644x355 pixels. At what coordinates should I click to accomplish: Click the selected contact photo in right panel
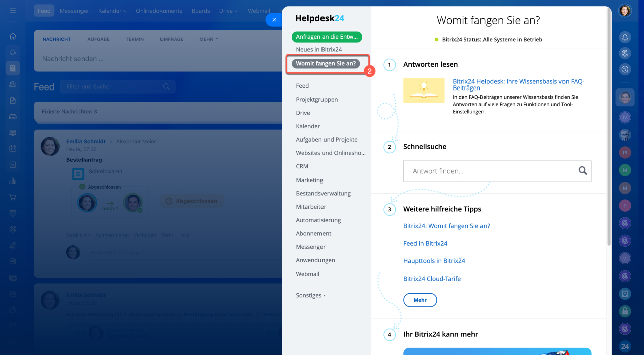click(625, 97)
